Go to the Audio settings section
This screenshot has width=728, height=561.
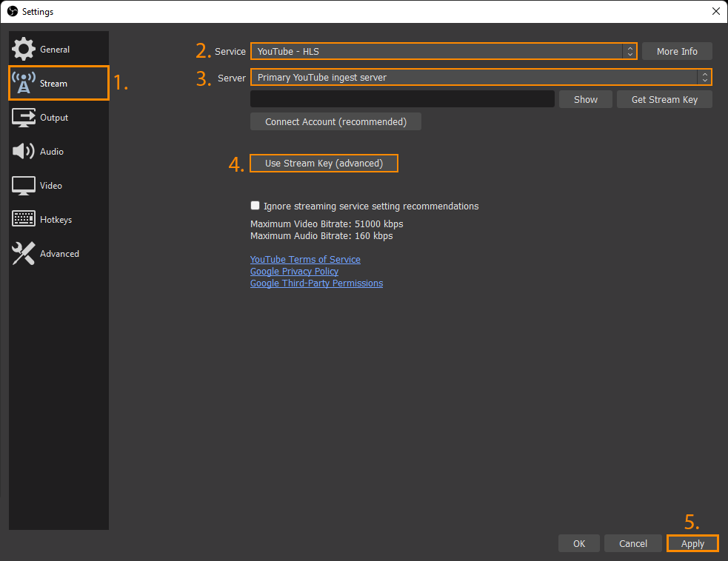(59, 151)
